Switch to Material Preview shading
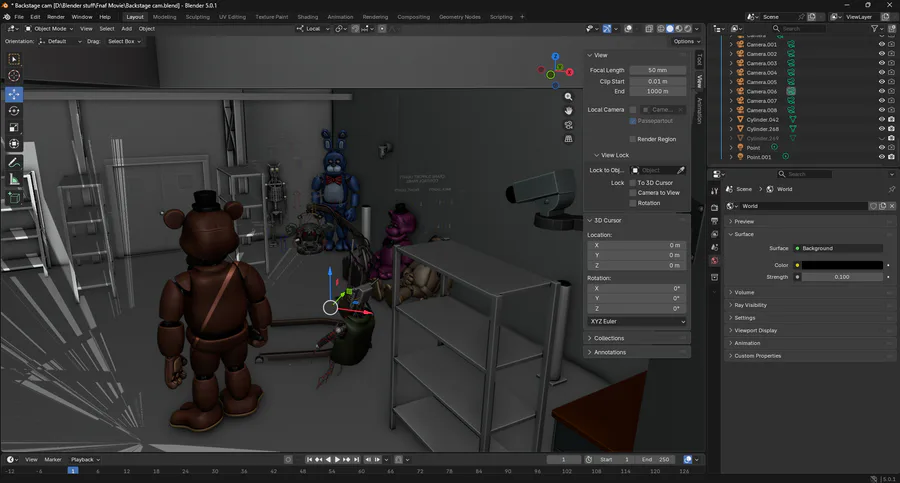This screenshot has width=900, height=483. [679, 29]
